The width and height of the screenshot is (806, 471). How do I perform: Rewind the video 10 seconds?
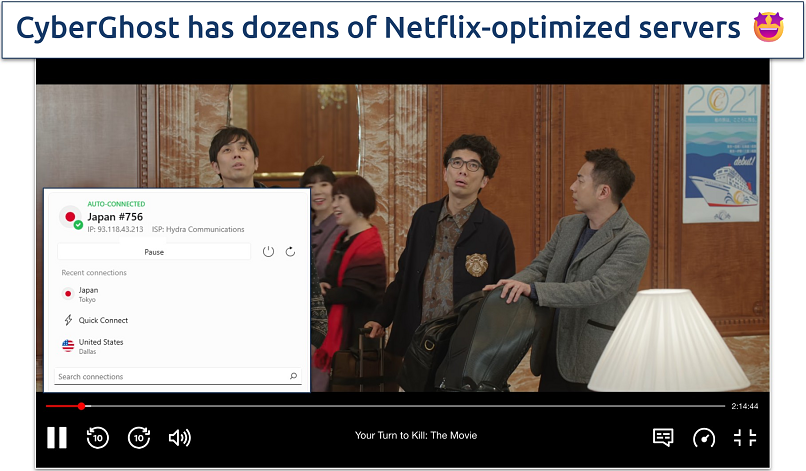[97, 438]
